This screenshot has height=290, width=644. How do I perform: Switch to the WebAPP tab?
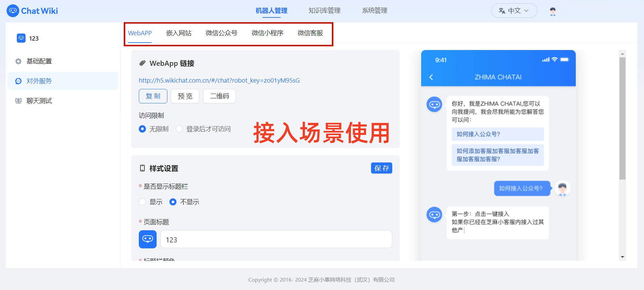coord(140,33)
